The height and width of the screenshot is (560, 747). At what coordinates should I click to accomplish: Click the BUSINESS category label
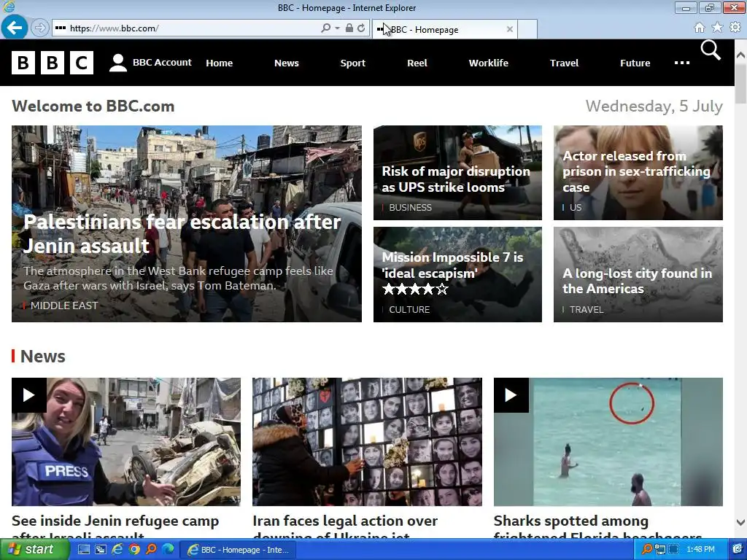click(x=410, y=208)
